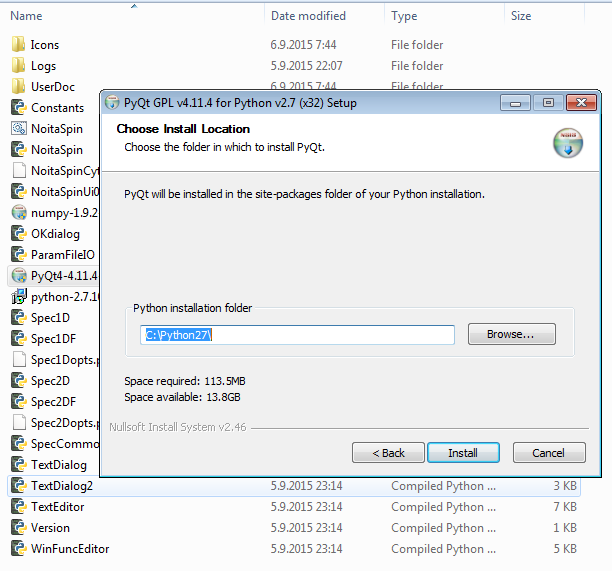Click the Version type Compiled Python cell

tap(444, 528)
